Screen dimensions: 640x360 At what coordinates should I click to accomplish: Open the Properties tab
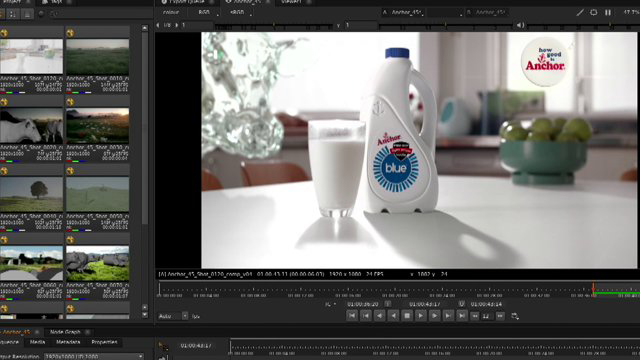104,342
